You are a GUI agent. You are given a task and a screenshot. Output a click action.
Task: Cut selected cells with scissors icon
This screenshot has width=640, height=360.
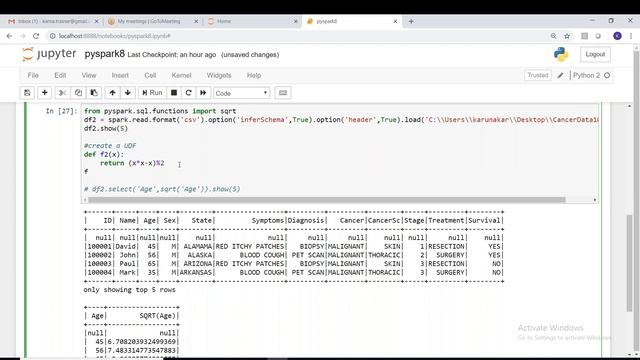coord(62,93)
